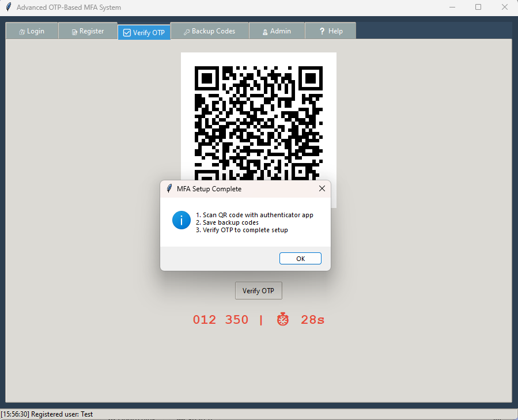
Task: Click the red OTP code 012 350
Action: (x=221, y=320)
